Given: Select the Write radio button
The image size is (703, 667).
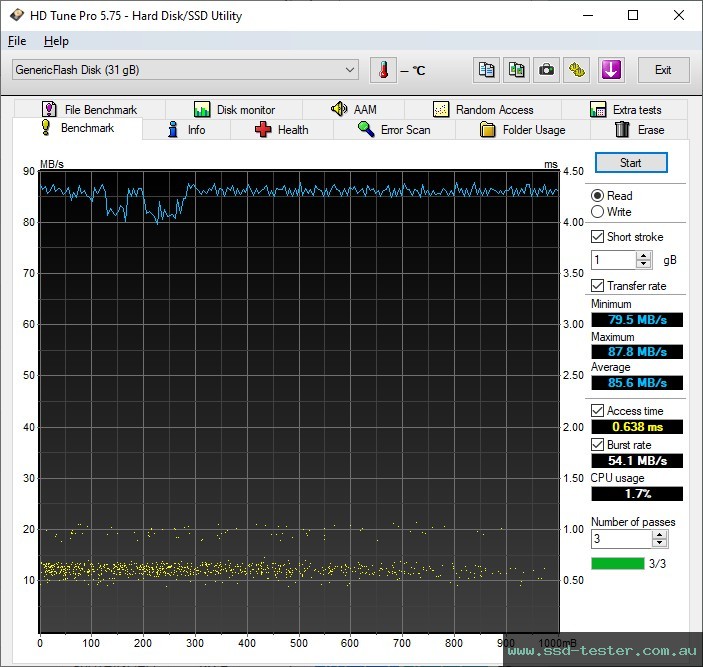Looking at the screenshot, I should 598,212.
